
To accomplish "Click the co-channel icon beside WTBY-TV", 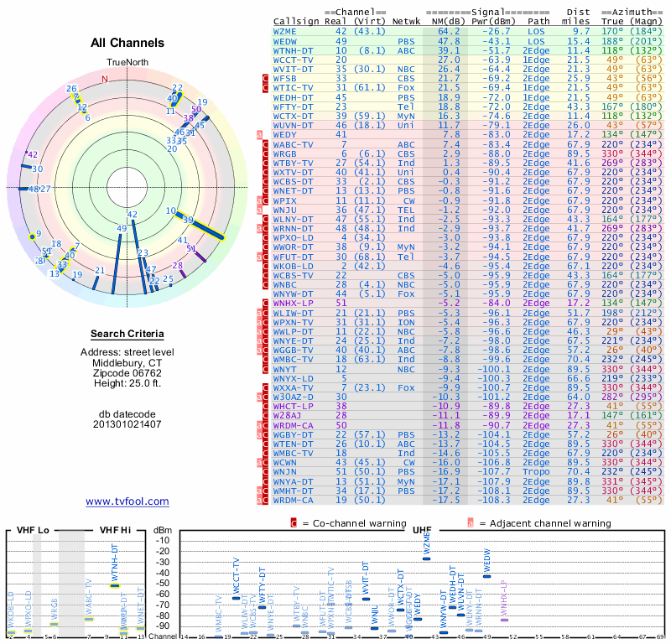I will pyautogui.click(x=265, y=163).
